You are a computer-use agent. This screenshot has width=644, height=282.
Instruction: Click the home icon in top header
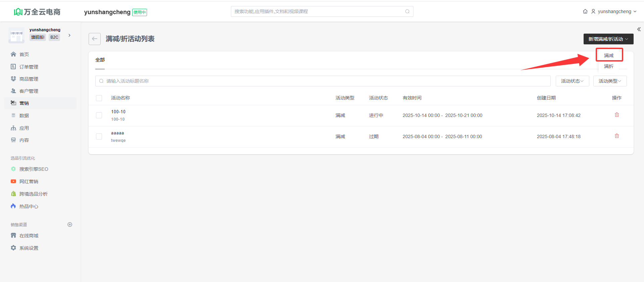pyautogui.click(x=585, y=11)
